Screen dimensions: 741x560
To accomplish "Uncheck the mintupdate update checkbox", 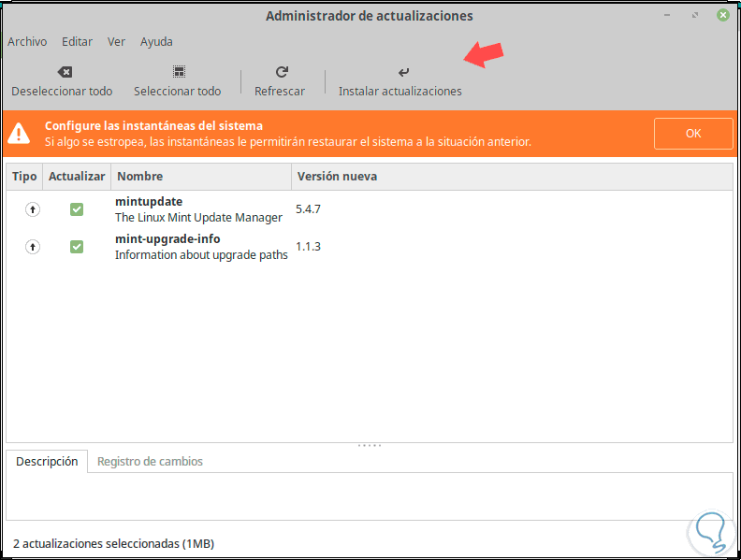I will click(77, 209).
